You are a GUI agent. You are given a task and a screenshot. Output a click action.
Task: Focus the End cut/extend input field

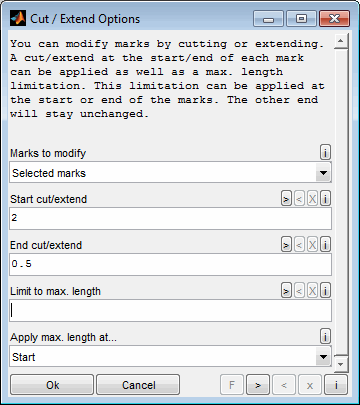[x=170, y=265]
